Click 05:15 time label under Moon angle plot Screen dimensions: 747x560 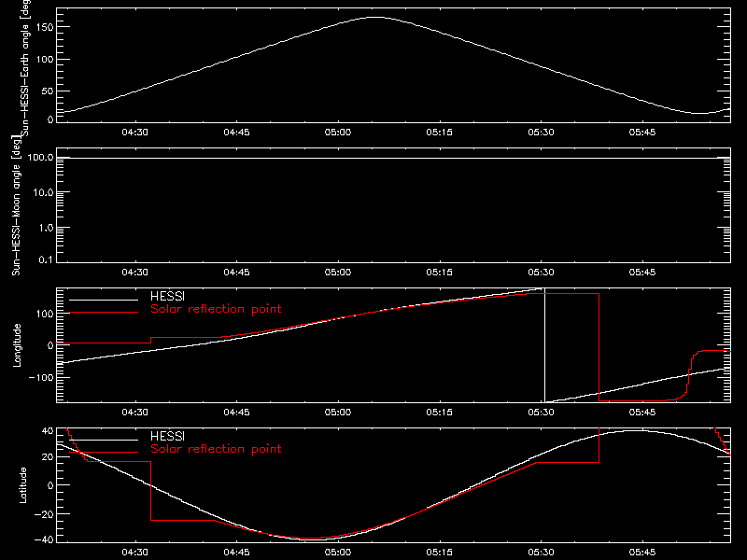[x=439, y=273]
